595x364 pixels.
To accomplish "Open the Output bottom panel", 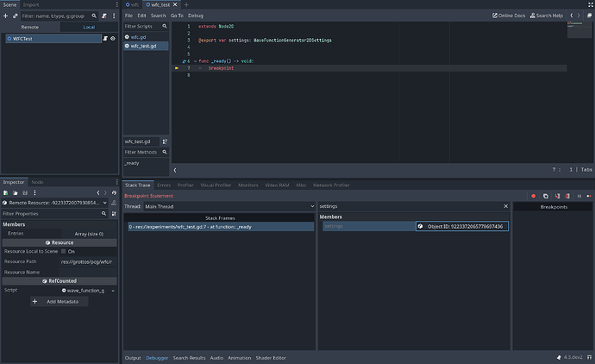I will click(x=133, y=358).
